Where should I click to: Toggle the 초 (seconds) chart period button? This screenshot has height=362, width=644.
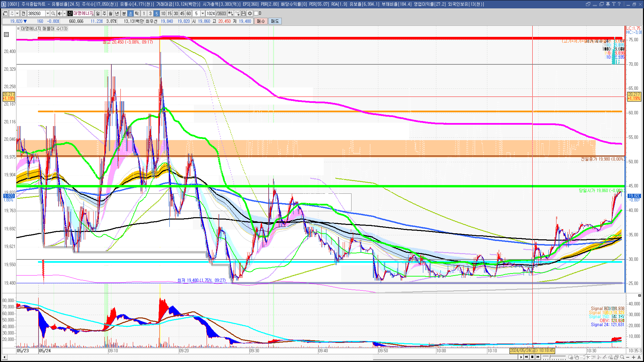(x=130, y=13)
